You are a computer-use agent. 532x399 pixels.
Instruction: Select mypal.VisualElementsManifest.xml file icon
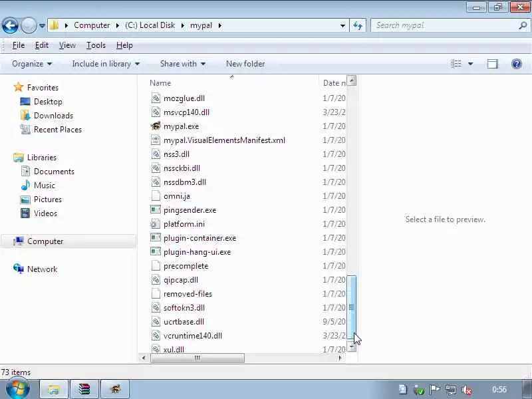(156, 140)
